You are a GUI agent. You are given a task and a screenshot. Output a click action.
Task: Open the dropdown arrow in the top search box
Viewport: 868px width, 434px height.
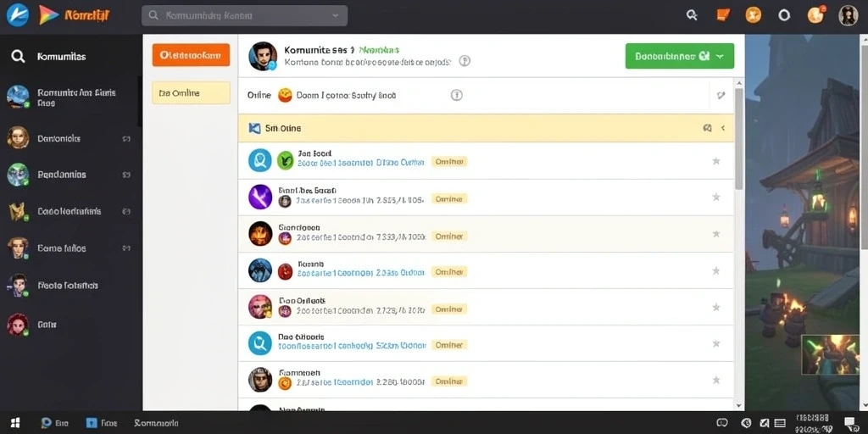pyautogui.click(x=335, y=15)
